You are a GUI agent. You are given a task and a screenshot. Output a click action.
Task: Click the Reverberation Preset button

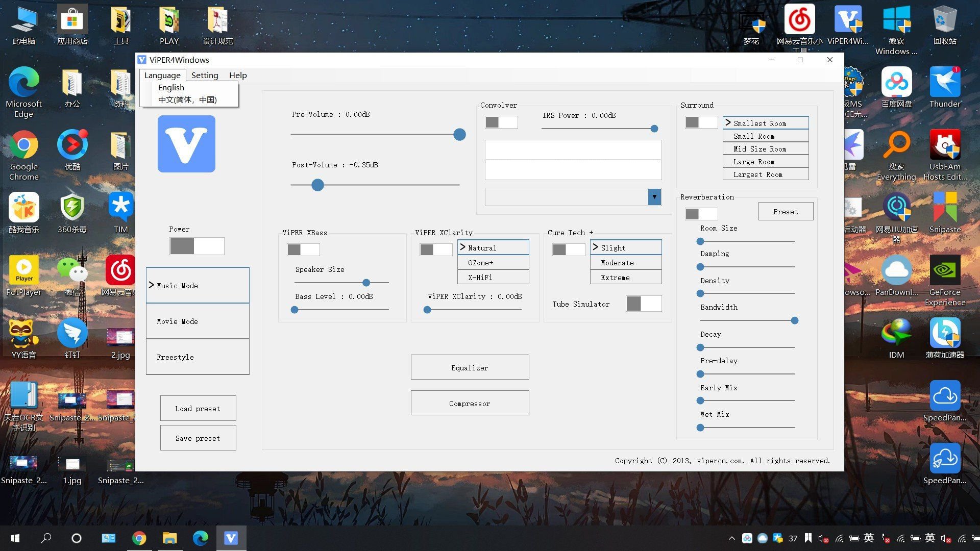click(x=786, y=211)
